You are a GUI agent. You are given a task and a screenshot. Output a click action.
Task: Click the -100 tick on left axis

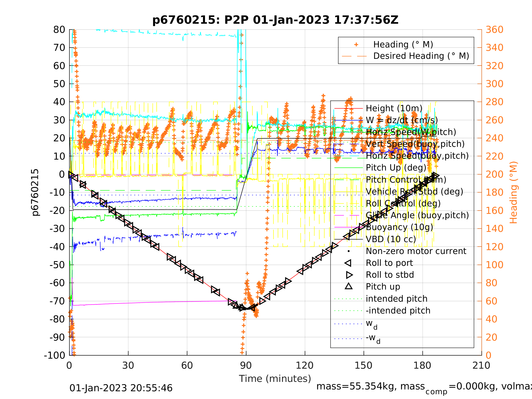point(54,355)
